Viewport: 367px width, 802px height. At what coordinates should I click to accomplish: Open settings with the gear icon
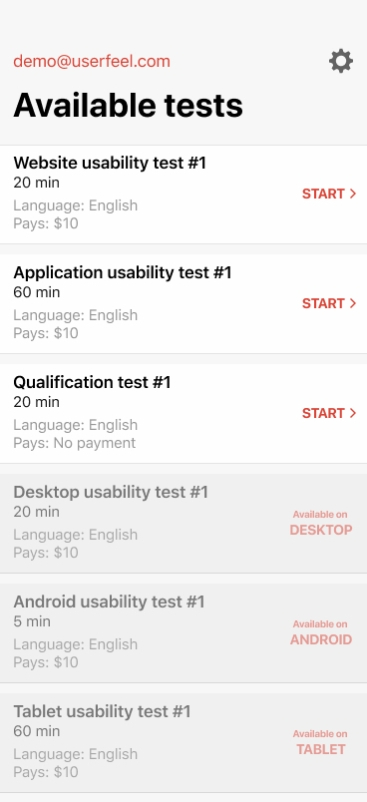[340, 61]
